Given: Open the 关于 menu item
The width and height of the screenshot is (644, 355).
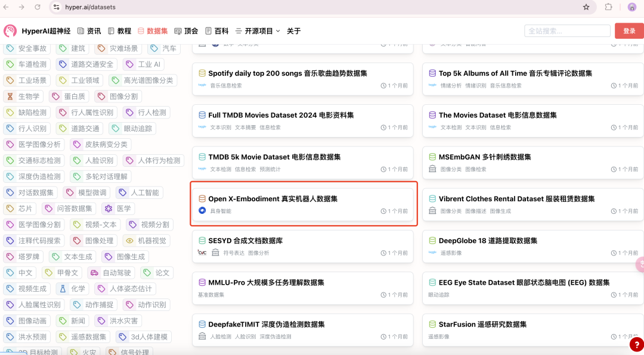Looking at the screenshot, I should point(294,31).
